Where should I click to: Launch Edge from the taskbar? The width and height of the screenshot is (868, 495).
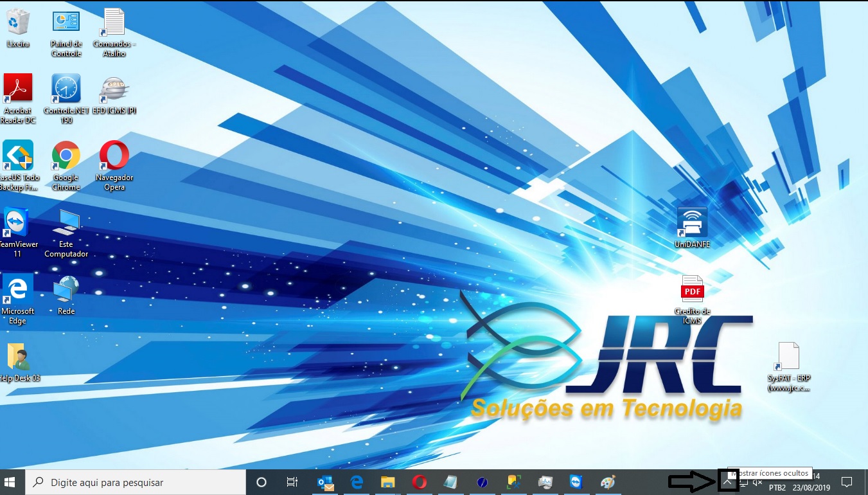tap(357, 482)
